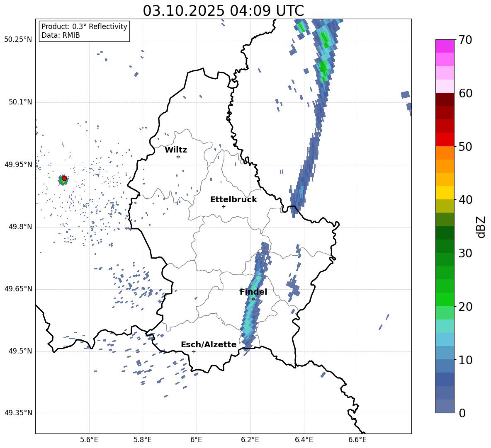Click the isolated echo patch east of Findel
491x448 pixels.
pyautogui.click(x=293, y=288)
